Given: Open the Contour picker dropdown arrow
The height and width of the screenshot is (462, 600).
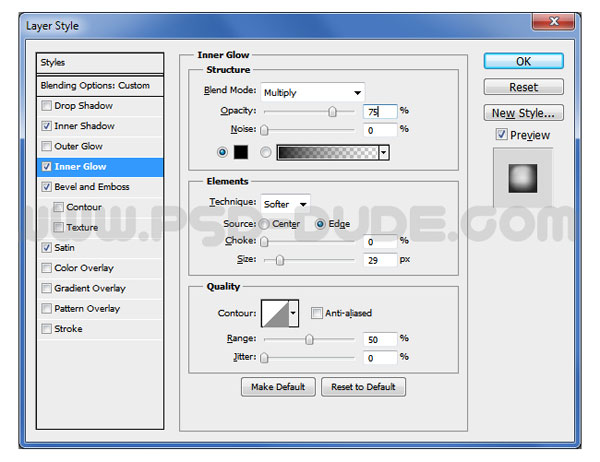Looking at the screenshot, I should 293,313.
